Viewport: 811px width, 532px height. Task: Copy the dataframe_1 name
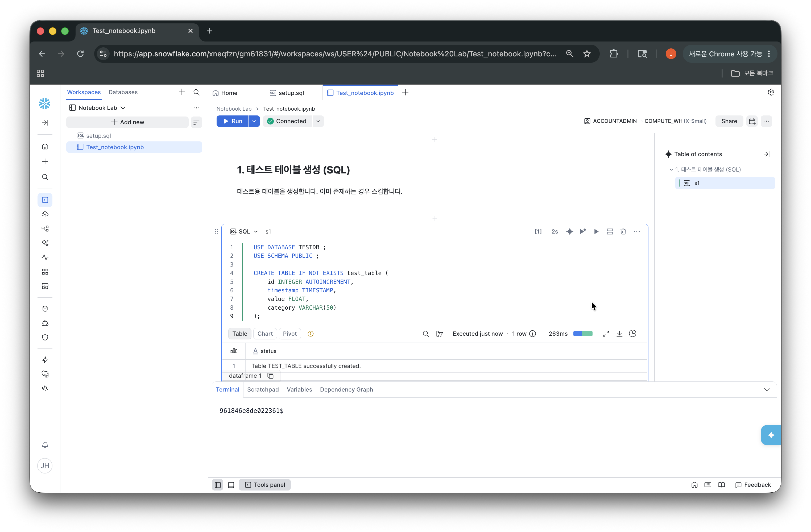point(271,376)
